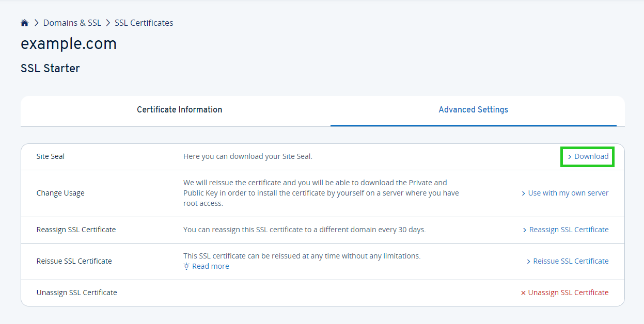
Task: Download the Site Seal
Action: [x=591, y=156]
